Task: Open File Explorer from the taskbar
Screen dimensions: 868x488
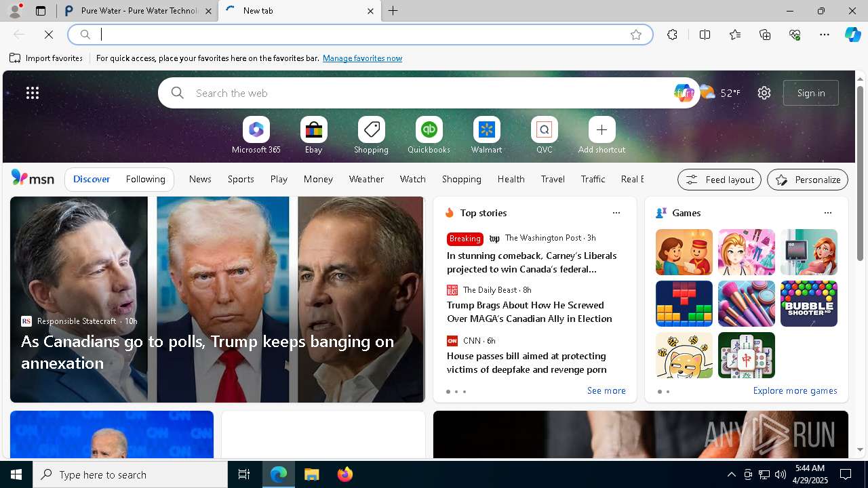Action: 312,474
